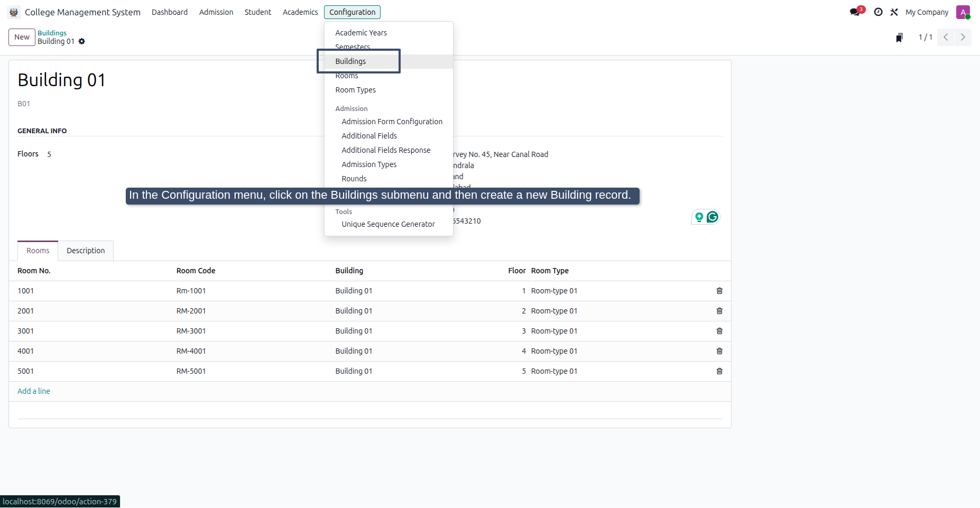Open the debug tools wrench icon

(x=894, y=12)
